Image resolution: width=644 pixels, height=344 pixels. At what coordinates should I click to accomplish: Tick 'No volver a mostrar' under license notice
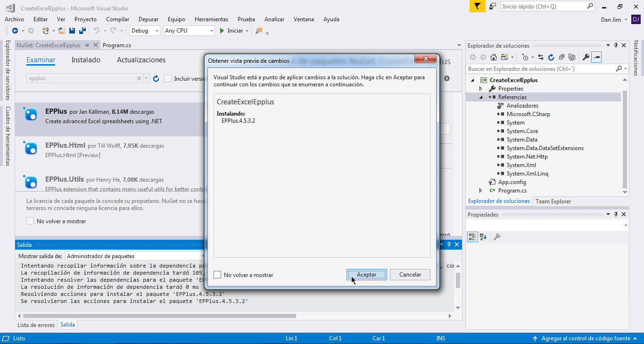[30, 221]
